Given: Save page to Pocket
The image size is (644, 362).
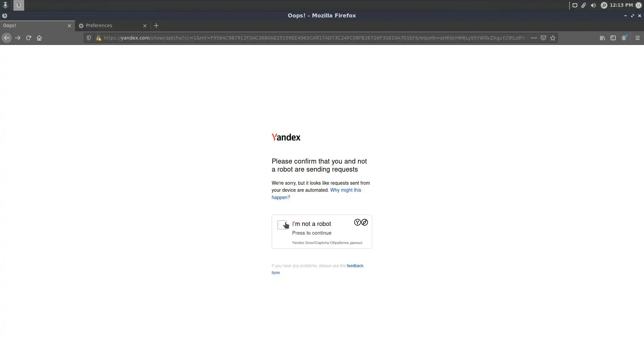Looking at the screenshot, I should pyautogui.click(x=543, y=38).
